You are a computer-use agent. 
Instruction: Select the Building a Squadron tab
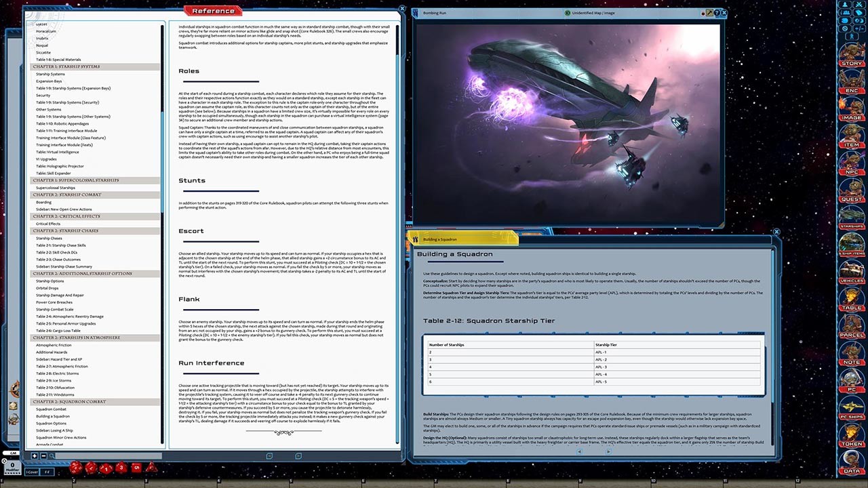point(462,239)
